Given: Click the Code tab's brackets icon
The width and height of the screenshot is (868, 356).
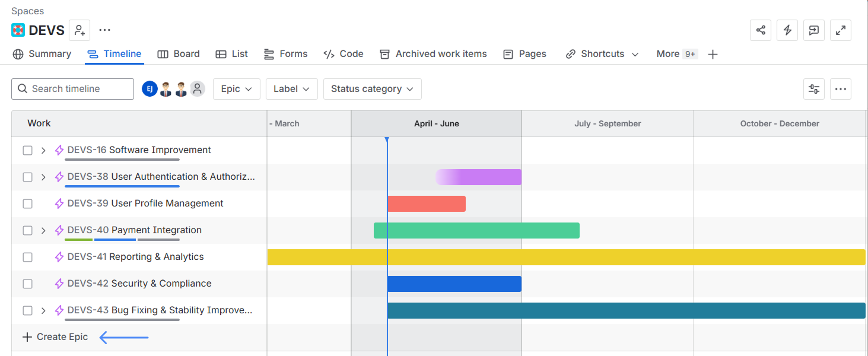Looking at the screenshot, I should [329, 54].
